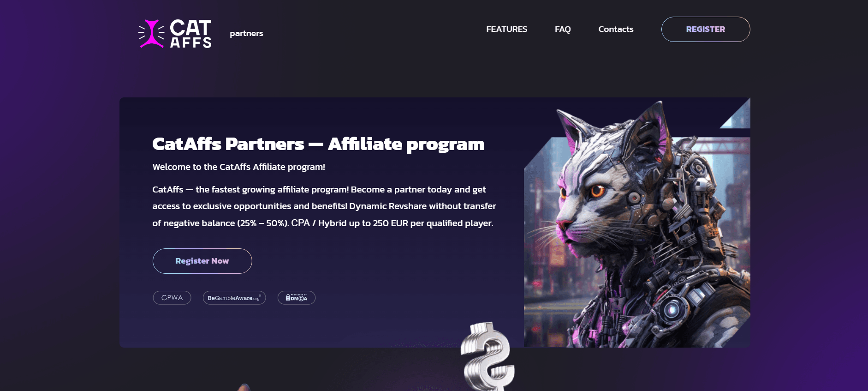Navigate to Contacts in header
Screen dimensions: 868x391
pos(616,29)
